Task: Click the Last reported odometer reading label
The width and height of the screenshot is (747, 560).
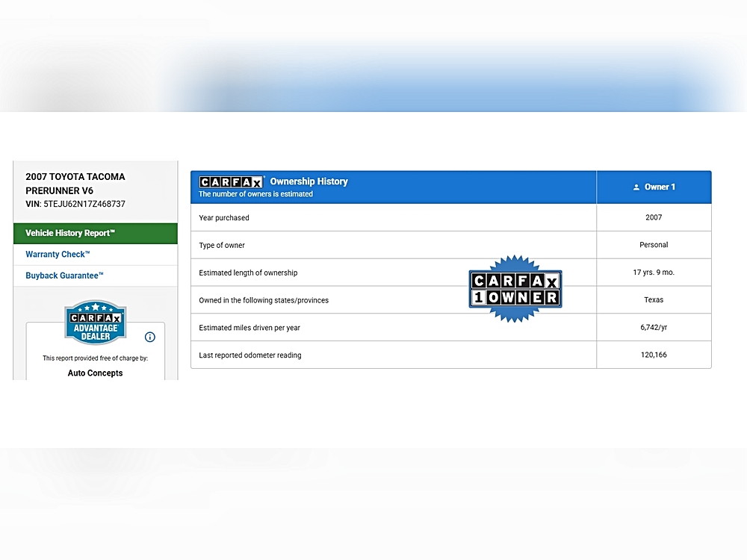Action: (x=250, y=355)
